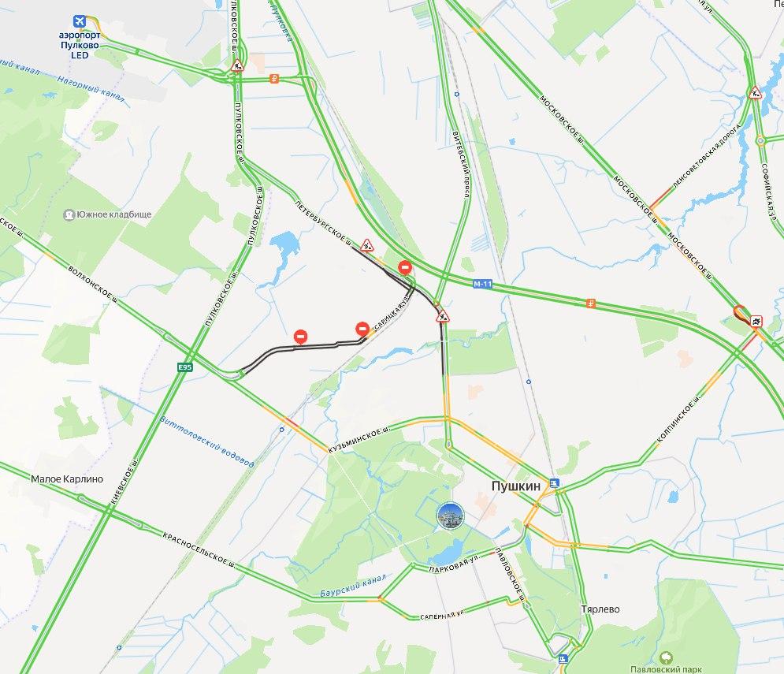Click road closed sign beside M-11 interchange
This screenshot has width=784, height=674.
pos(405,267)
